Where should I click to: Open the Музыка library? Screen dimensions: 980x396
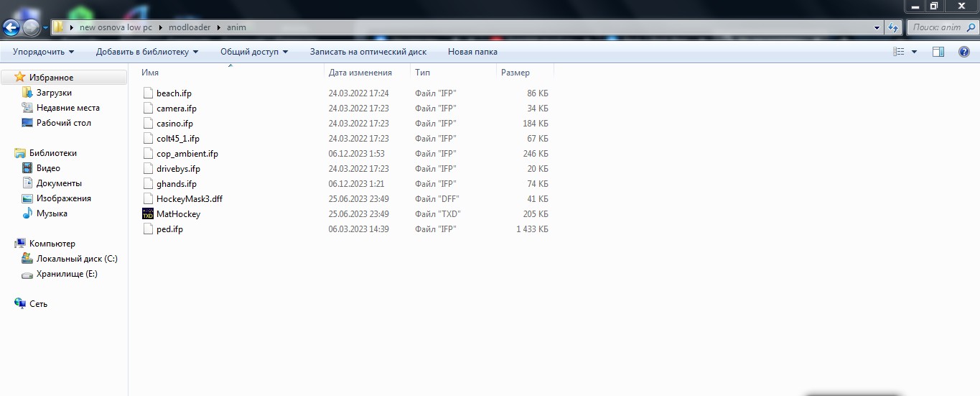point(52,213)
